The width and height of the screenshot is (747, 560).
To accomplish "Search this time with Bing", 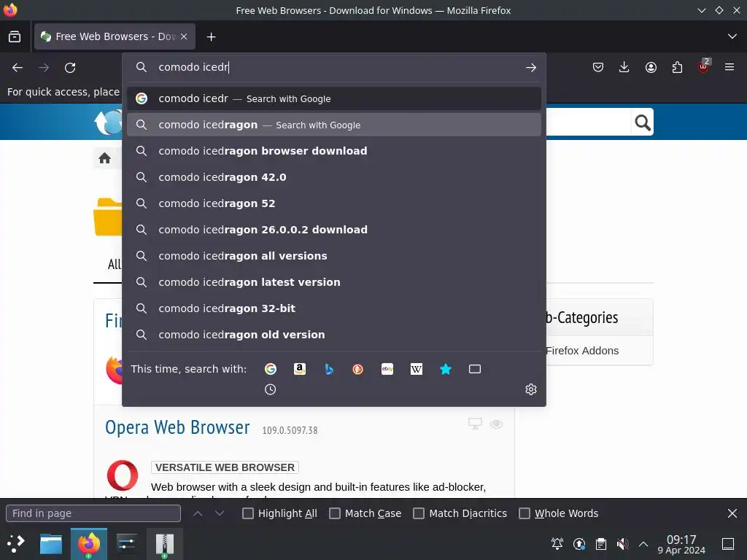I will (x=329, y=369).
